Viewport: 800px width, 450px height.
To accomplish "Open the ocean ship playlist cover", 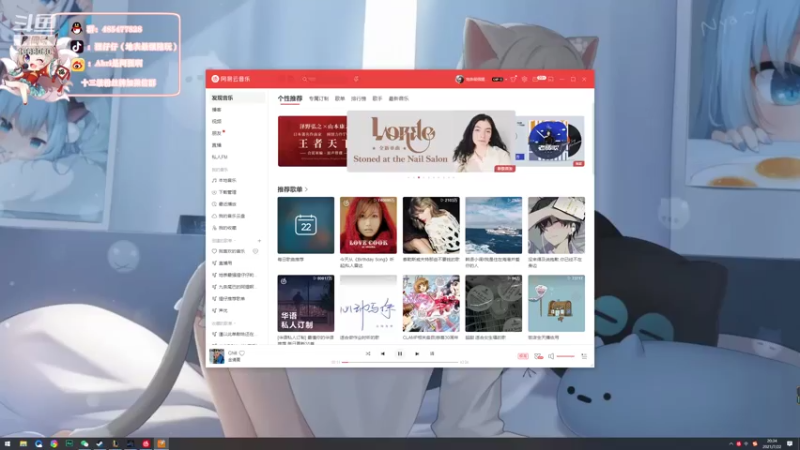I will [x=493, y=225].
